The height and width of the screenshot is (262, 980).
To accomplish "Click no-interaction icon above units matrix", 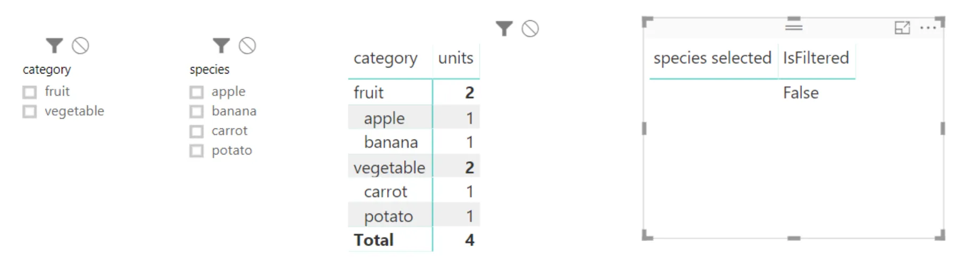I will click(530, 28).
